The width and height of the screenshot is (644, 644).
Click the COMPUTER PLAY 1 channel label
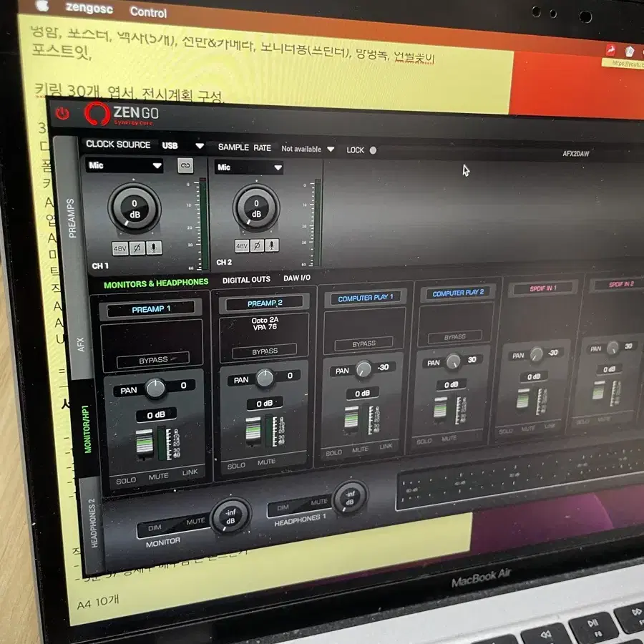[x=365, y=298]
